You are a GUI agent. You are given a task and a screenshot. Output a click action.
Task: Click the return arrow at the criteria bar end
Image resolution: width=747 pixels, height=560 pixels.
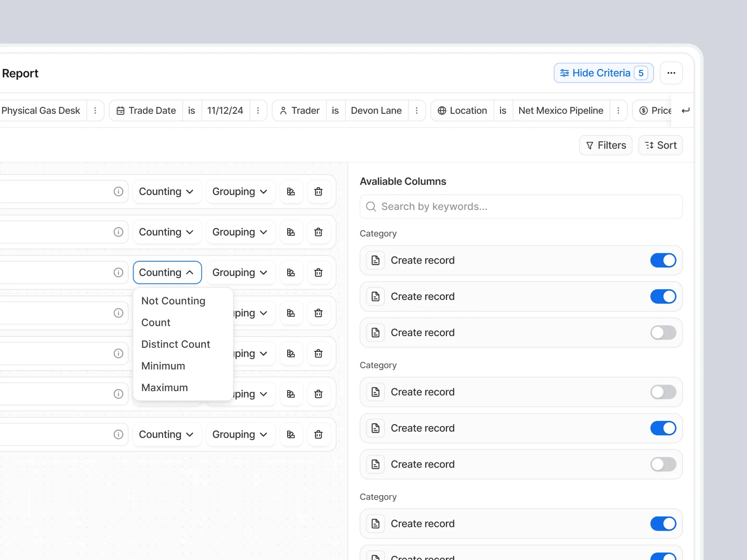[x=685, y=111]
